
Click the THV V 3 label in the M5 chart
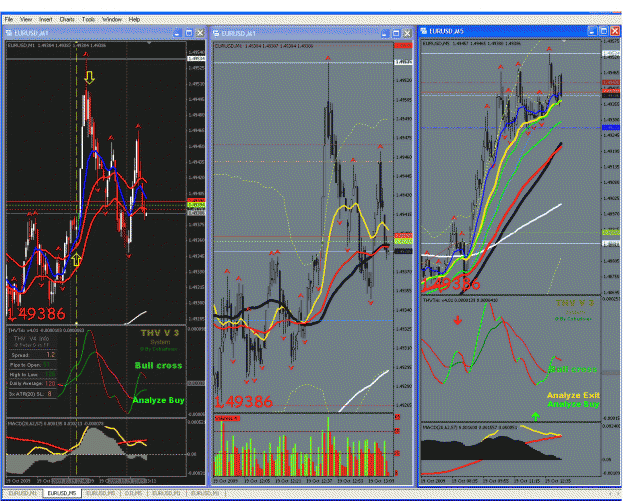574,303
